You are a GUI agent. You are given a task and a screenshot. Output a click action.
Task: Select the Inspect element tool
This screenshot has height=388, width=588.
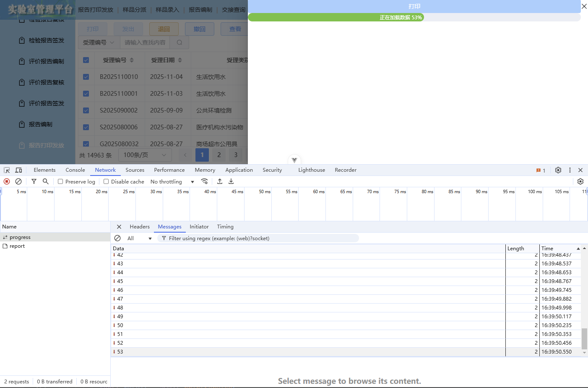[x=6, y=170]
